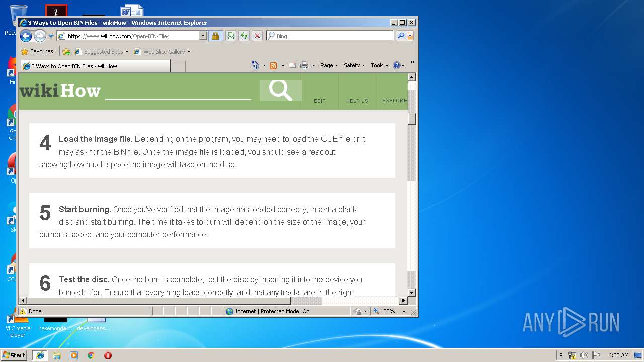644x362 pixels.
Task: Go back with the browser Back arrow
Action: click(x=26, y=36)
